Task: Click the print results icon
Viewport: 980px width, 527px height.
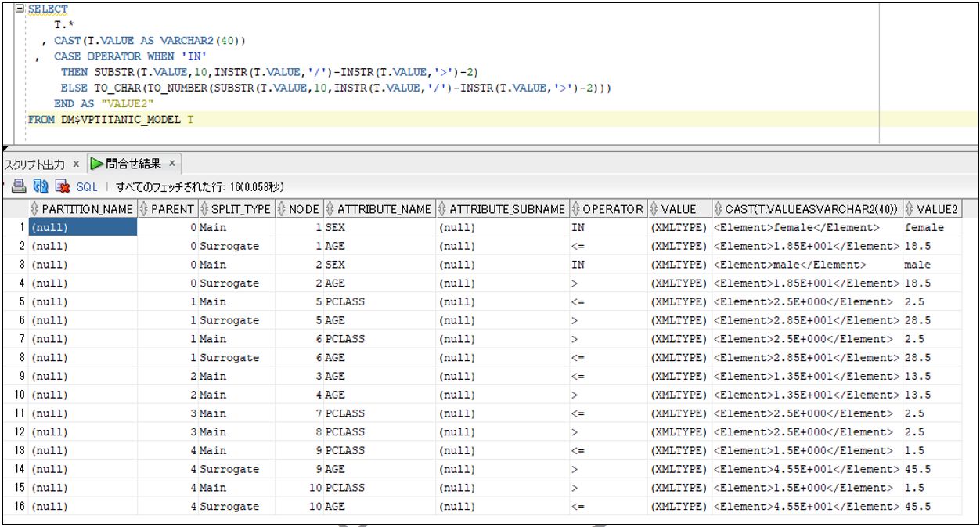Action: point(19,186)
